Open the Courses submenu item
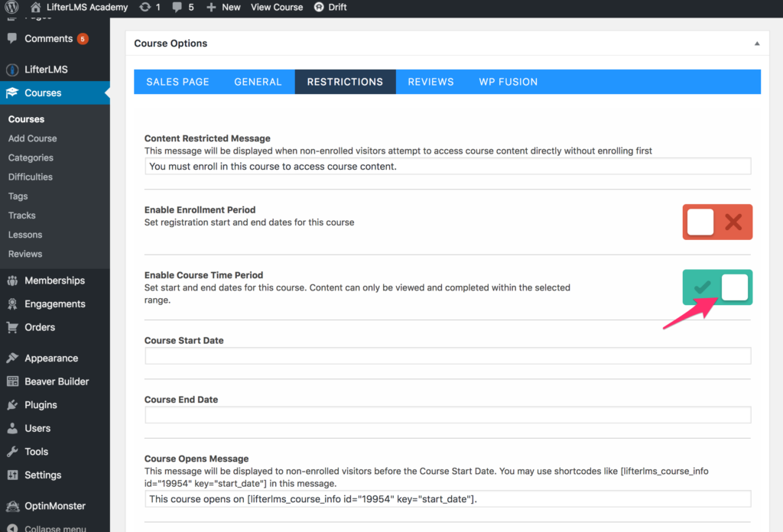This screenshot has height=532, width=783. pyautogui.click(x=27, y=119)
